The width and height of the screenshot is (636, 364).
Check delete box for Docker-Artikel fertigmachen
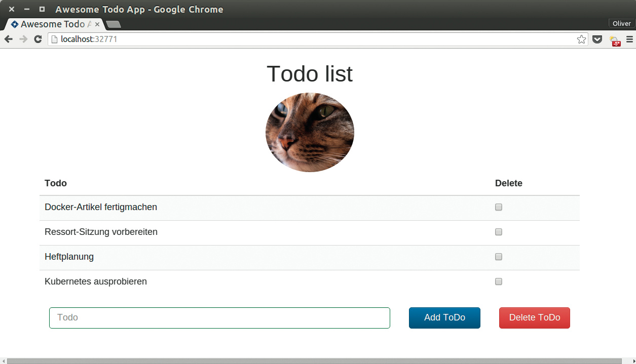[499, 207]
